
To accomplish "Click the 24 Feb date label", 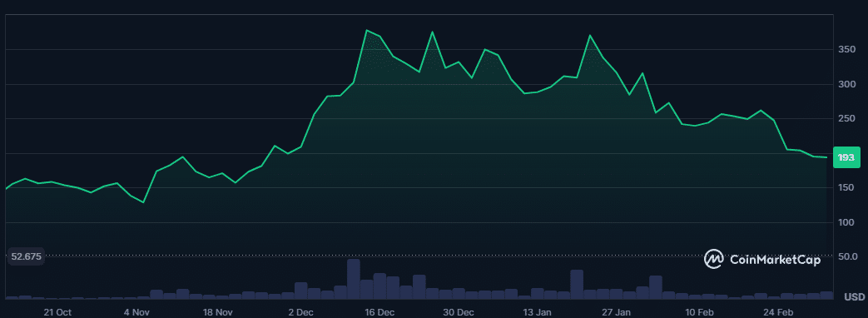I will (779, 312).
